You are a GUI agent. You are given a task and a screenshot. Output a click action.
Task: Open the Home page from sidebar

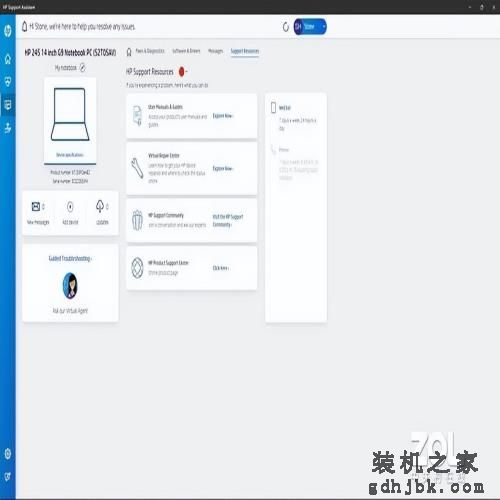click(x=8, y=59)
